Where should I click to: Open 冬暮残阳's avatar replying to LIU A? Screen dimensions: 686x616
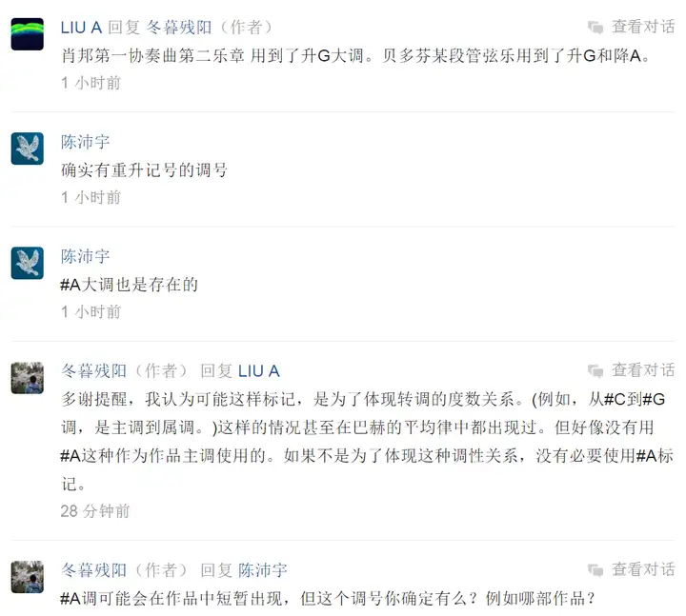pyautogui.click(x=27, y=378)
